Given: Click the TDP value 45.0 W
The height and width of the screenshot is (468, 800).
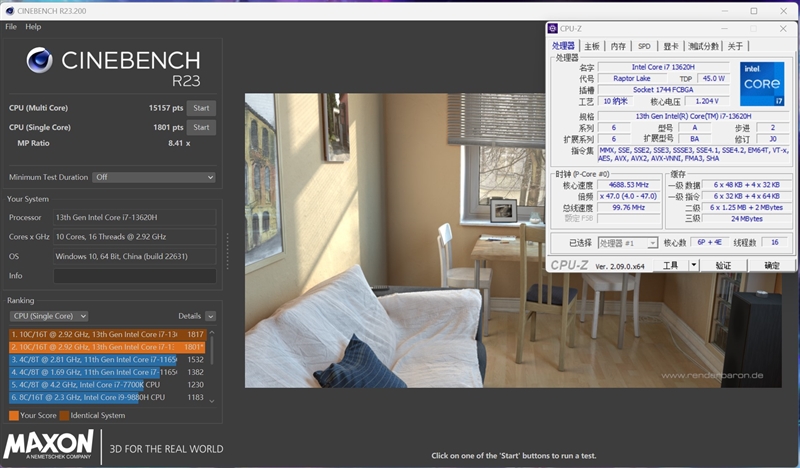Looking at the screenshot, I should (714, 78).
